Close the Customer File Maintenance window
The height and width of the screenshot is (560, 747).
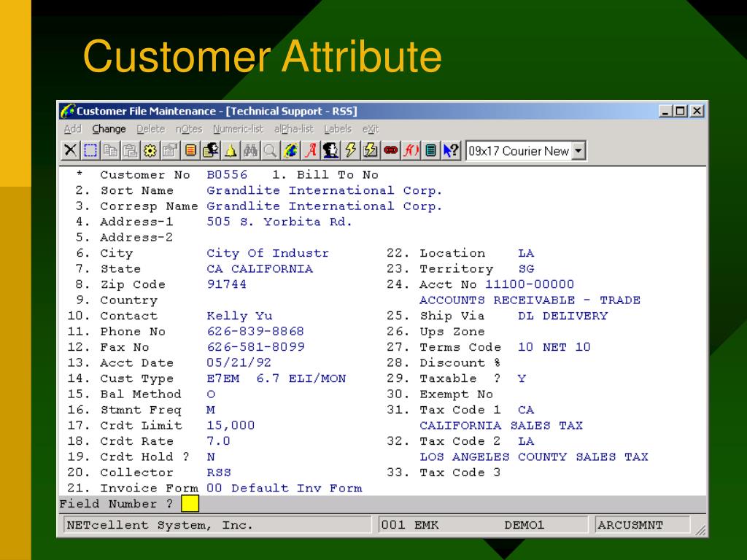tap(697, 111)
